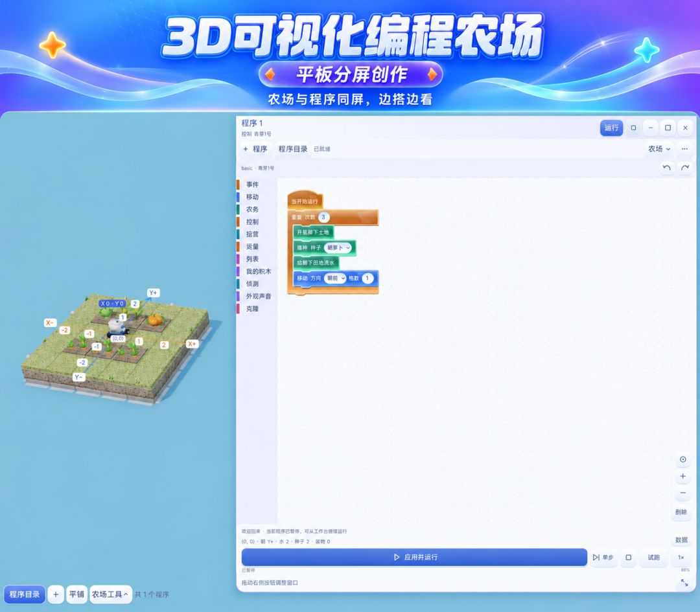Zoom out the block workspace
This screenshot has height=612, width=700.
tap(682, 493)
